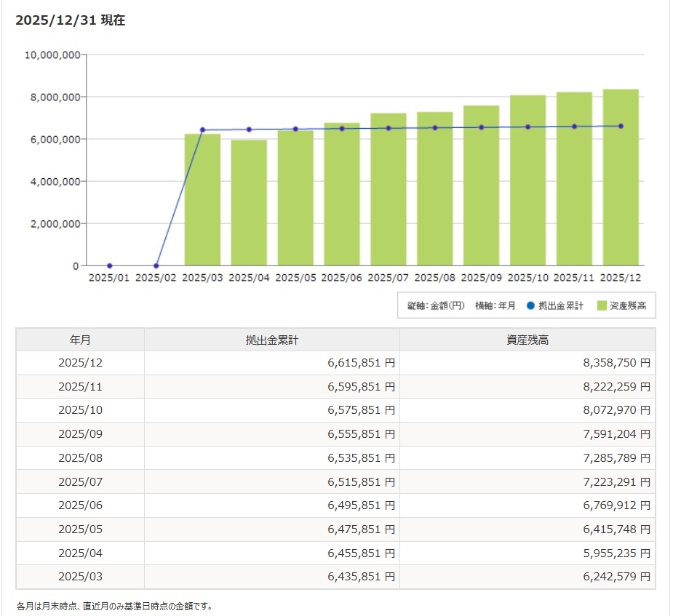673x616 pixels.
Task: Click the contribution data point at 2025/12
Action: pos(621,126)
